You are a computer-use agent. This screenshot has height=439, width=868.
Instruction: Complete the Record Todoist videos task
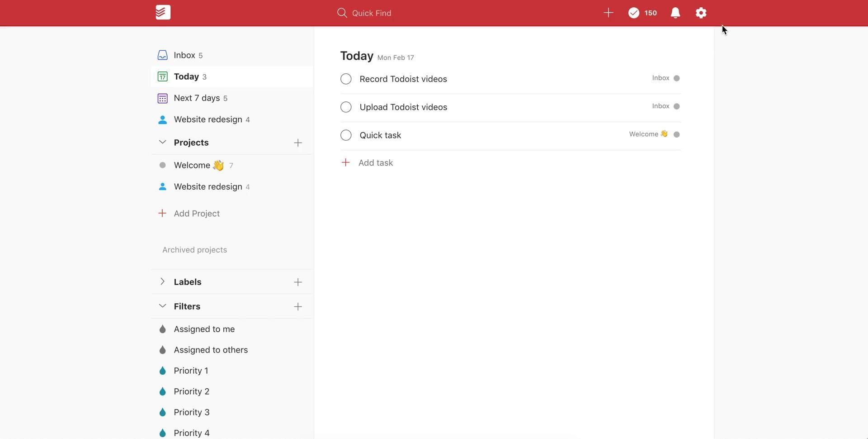[x=346, y=79]
